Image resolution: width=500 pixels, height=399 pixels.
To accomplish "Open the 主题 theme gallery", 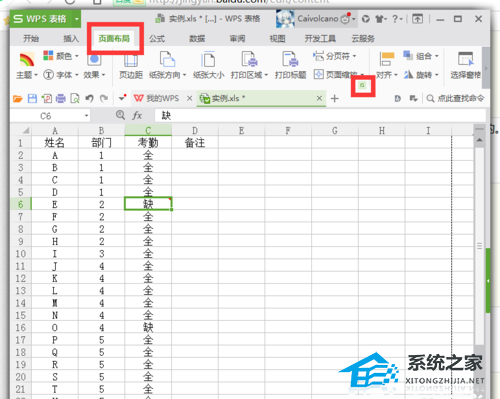I will [27, 66].
